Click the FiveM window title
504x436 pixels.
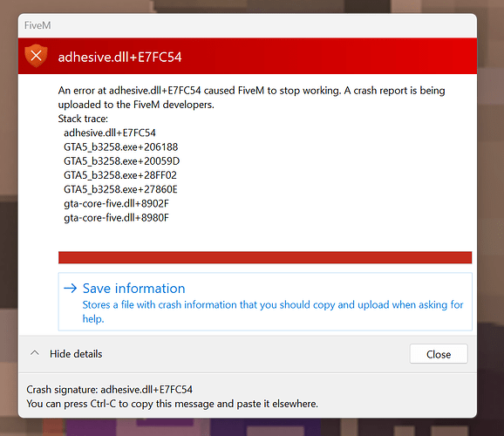coord(37,25)
